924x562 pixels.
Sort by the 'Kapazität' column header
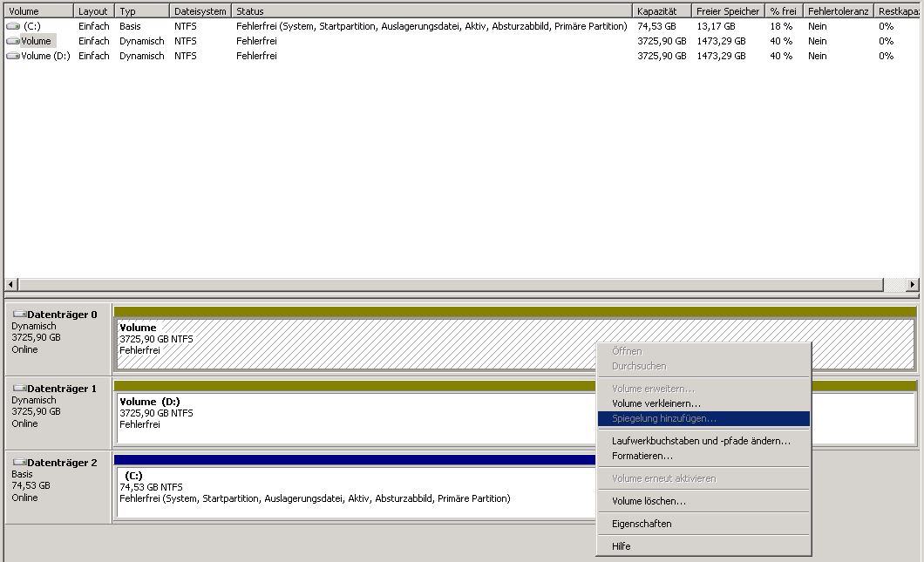662,11
